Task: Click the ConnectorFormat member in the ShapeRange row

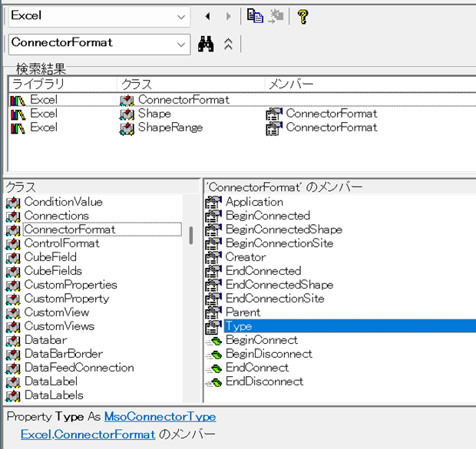Action: [331, 127]
